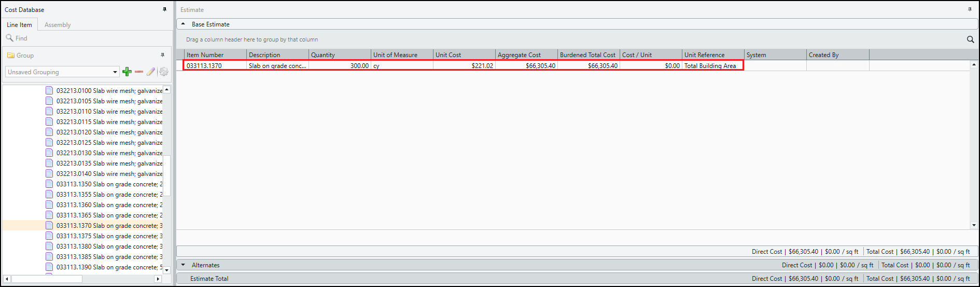Select tree item 033113.1365 Slab on grade
This screenshot has width=980, height=287.
(x=109, y=215)
